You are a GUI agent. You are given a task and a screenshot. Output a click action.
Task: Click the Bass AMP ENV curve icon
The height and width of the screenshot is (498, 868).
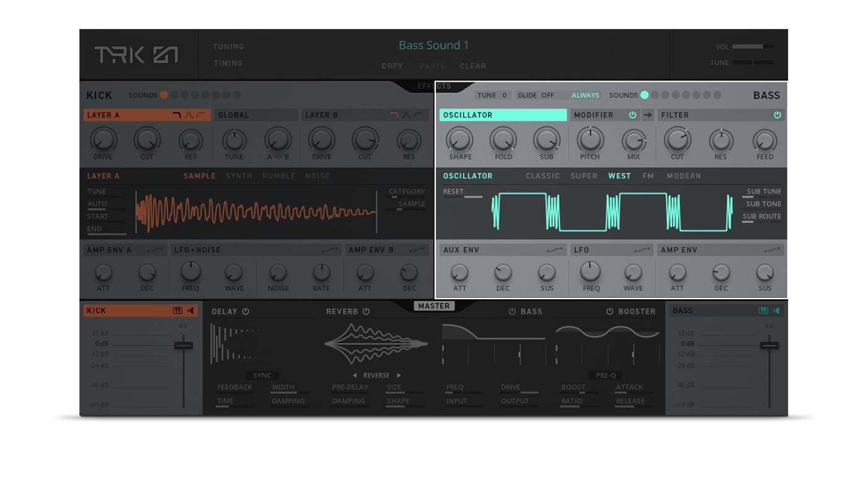[773, 250]
